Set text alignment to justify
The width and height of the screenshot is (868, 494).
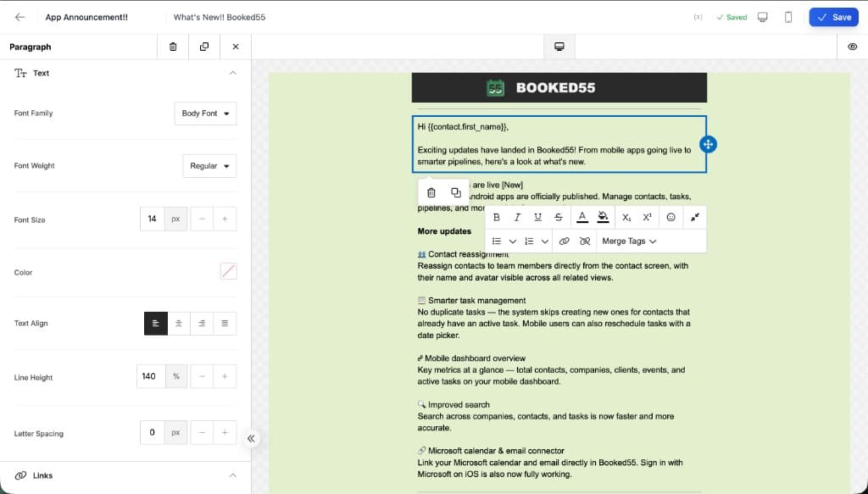[225, 324]
